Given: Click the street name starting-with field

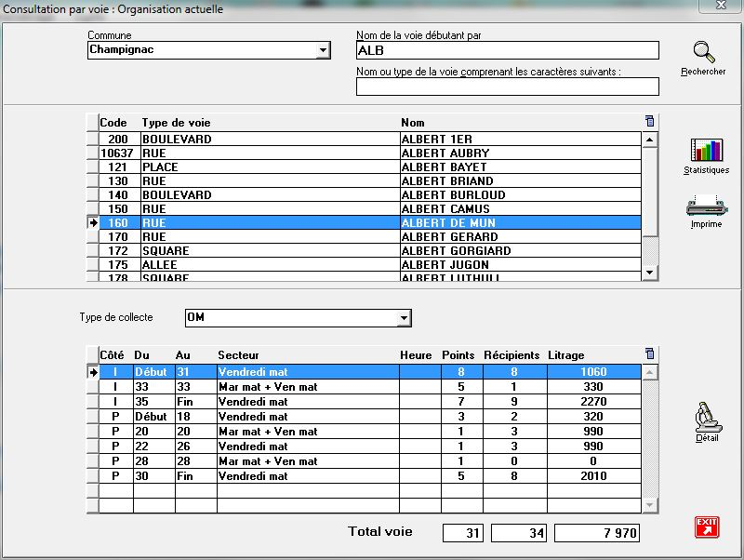Looking at the screenshot, I should tap(507, 50).
